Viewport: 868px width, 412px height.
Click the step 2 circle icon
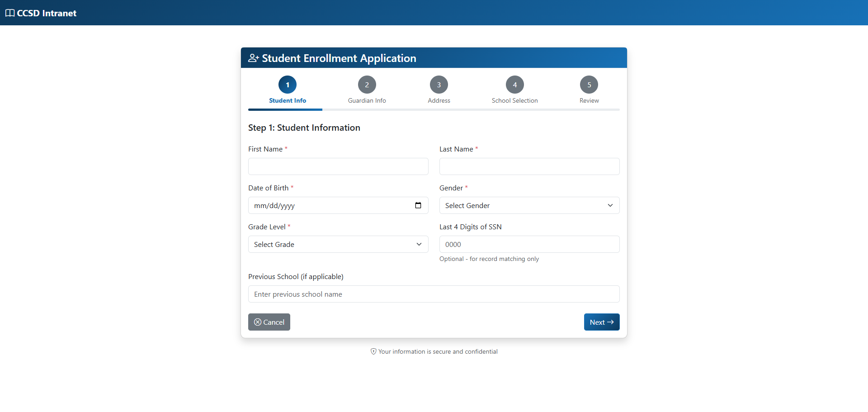[367, 85]
